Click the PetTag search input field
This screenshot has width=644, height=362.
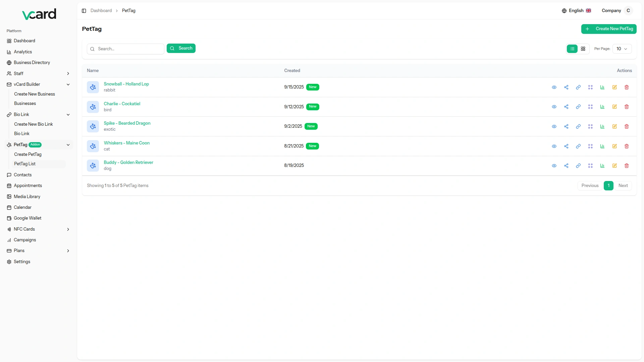coord(129,49)
